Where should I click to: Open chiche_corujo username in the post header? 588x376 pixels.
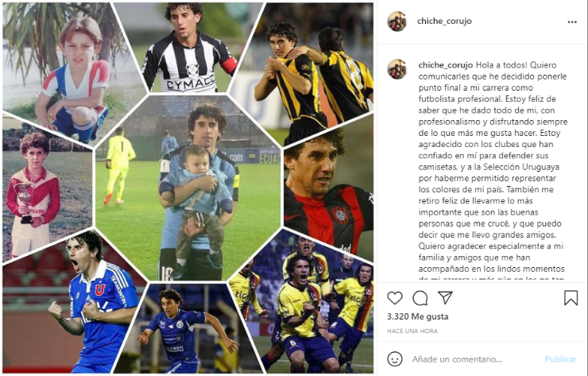tap(444, 21)
